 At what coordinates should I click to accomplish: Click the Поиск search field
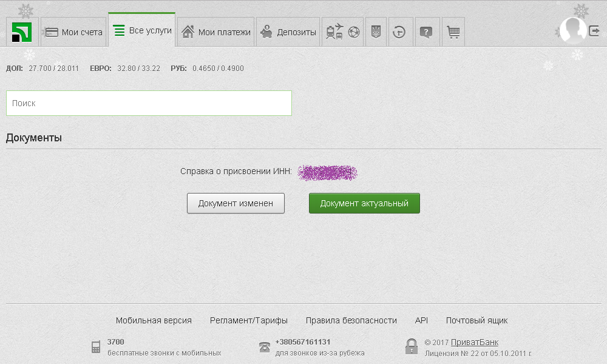[149, 103]
